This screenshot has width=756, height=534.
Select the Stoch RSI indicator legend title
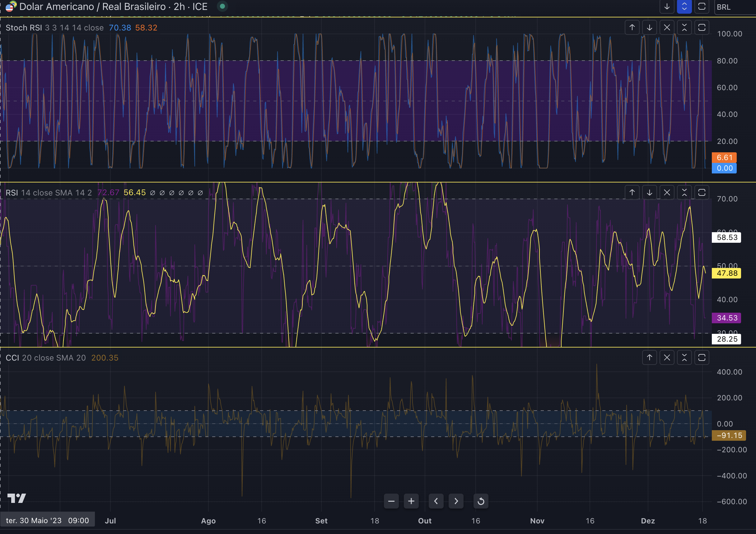[x=24, y=28]
